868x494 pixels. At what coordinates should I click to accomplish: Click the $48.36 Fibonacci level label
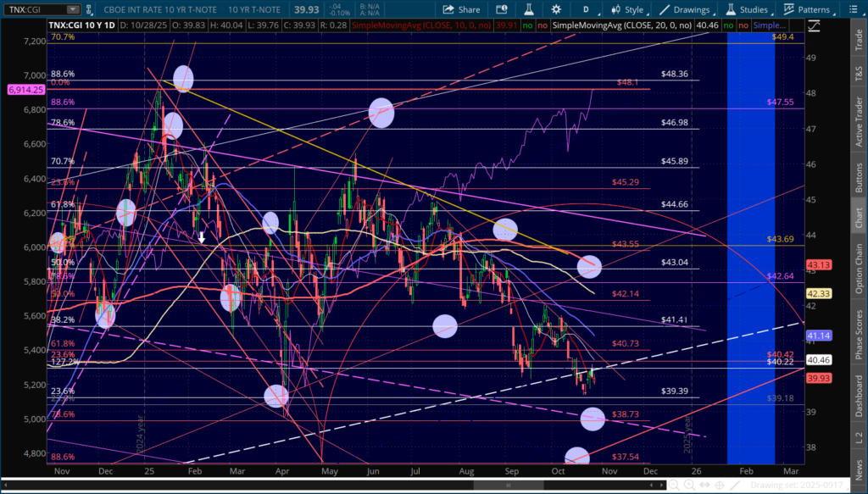(x=674, y=74)
